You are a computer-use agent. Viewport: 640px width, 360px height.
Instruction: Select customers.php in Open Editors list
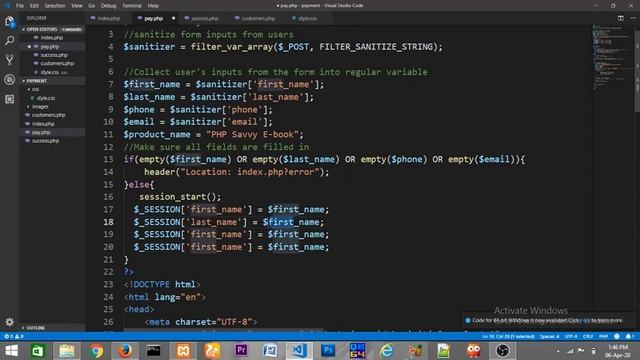pos(57,64)
